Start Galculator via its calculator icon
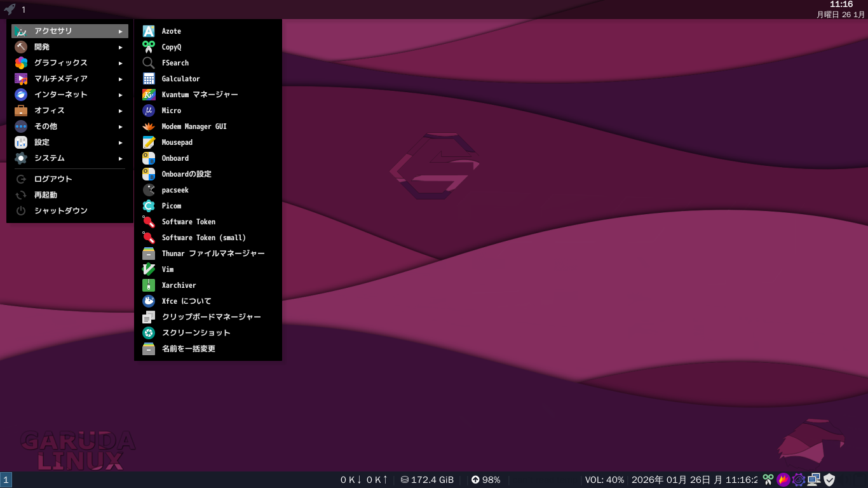 coord(149,79)
